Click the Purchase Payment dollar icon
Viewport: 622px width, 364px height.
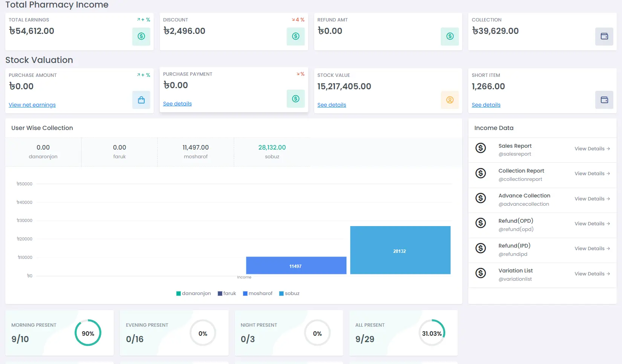point(296,99)
